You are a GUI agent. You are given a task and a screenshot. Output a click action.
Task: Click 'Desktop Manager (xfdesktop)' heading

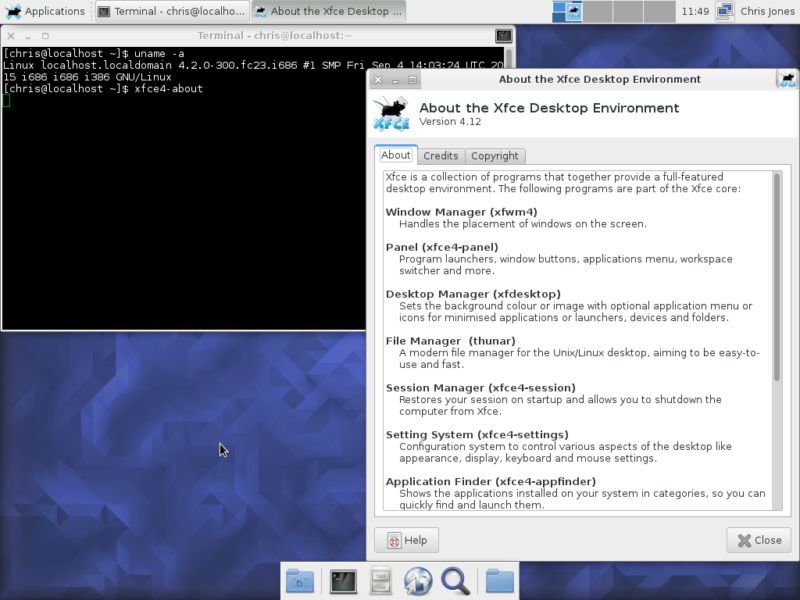point(473,294)
